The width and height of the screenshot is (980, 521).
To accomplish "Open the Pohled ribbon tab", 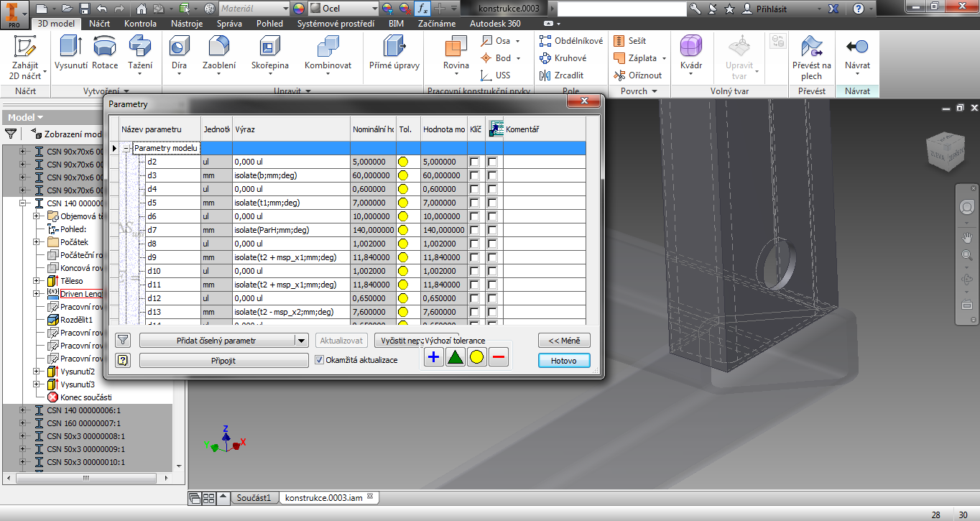I will pyautogui.click(x=270, y=24).
